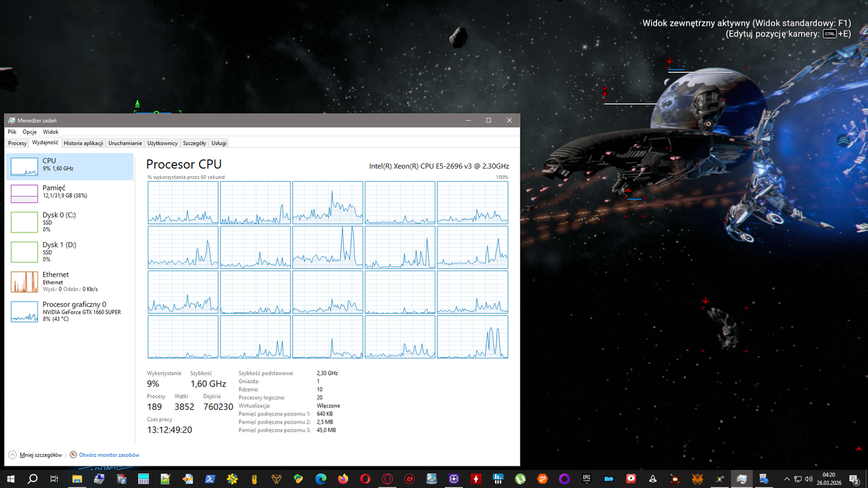Viewport: 868px width, 488px height.
Task: Click the CPU mini graph thumbnail
Action: pos(24,166)
